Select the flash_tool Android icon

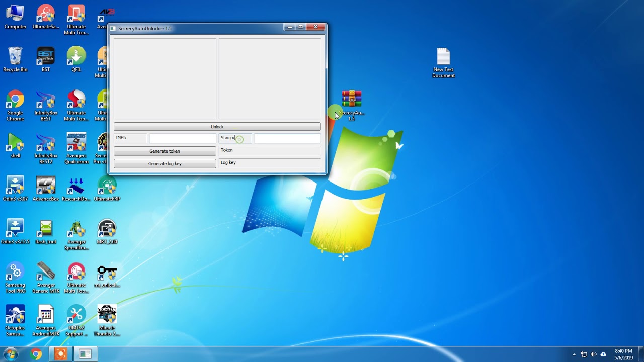(46, 232)
